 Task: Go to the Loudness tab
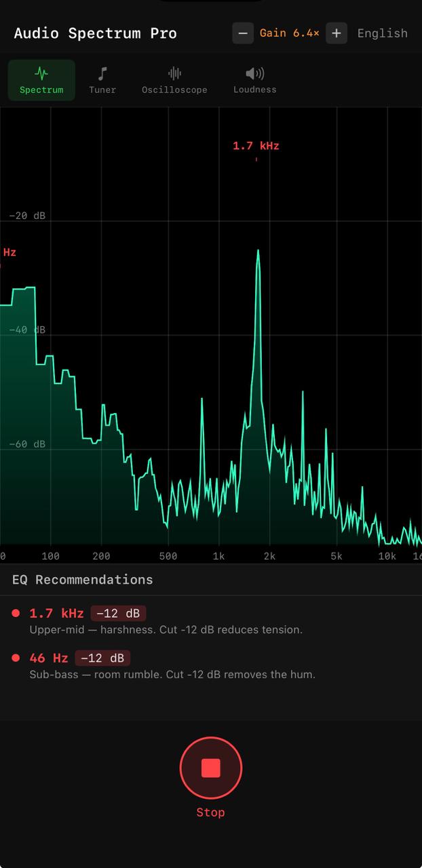click(255, 80)
